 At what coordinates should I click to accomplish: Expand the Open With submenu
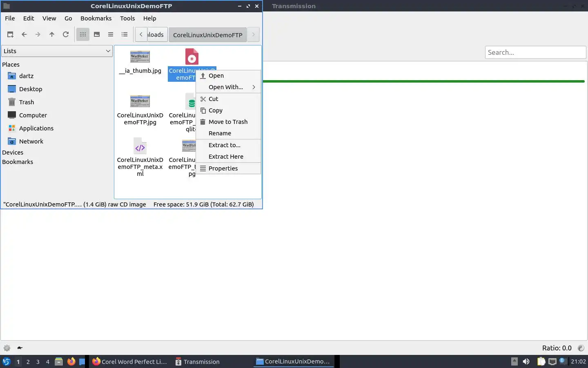pos(228,87)
